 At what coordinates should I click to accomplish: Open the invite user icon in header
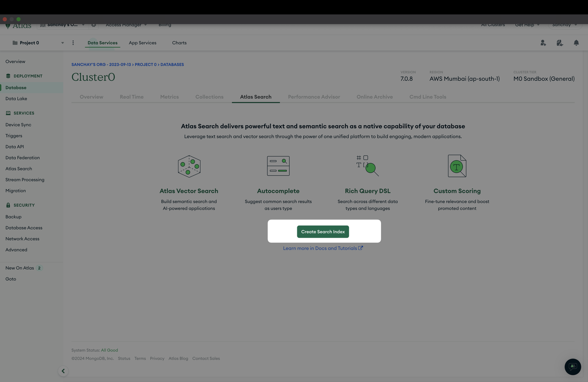(543, 43)
